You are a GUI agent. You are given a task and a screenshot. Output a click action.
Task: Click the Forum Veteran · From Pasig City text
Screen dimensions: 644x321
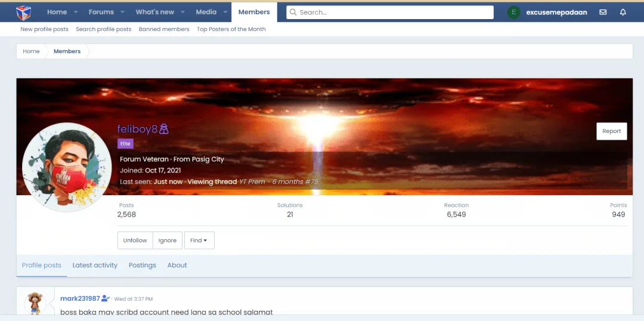(x=172, y=159)
